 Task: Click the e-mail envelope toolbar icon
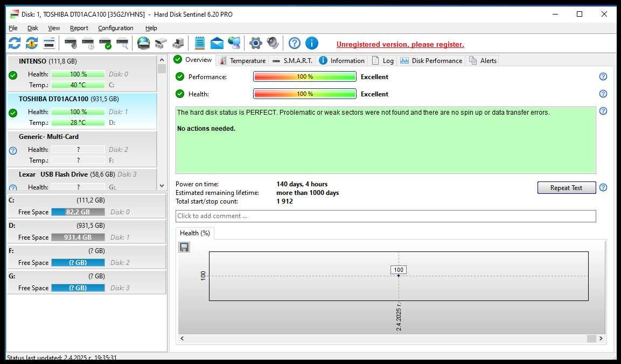[217, 43]
